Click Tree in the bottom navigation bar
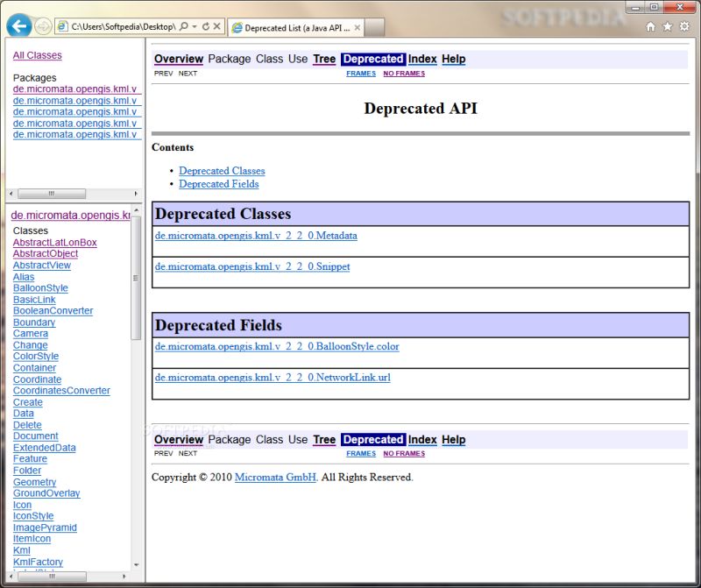The image size is (701, 588). pyautogui.click(x=324, y=440)
